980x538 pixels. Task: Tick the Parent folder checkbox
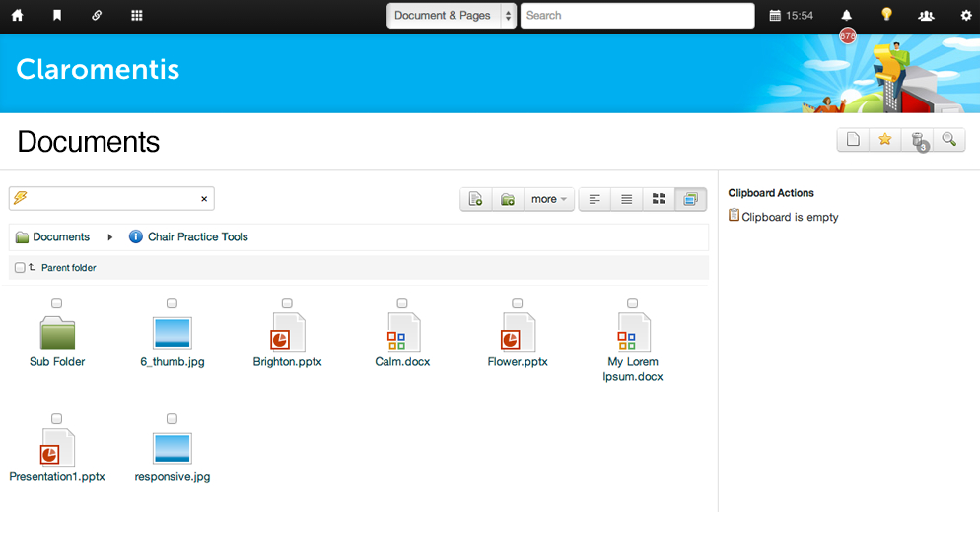tap(20, 267)
